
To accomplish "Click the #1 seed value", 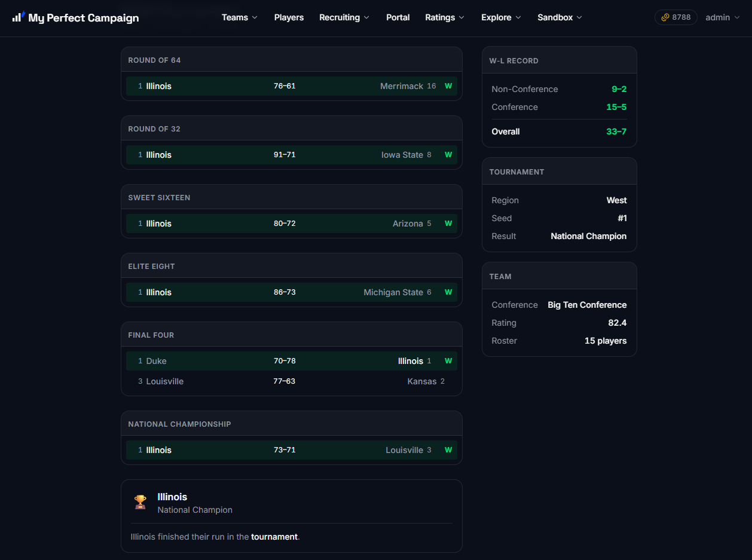I will tap(622, 218).
